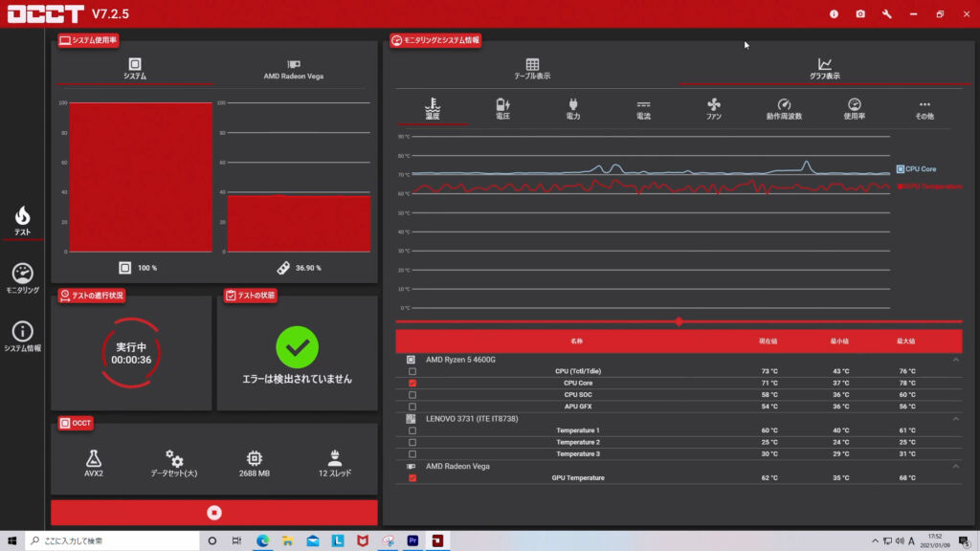Click the GPU Temperature row label

pos(577,478)
